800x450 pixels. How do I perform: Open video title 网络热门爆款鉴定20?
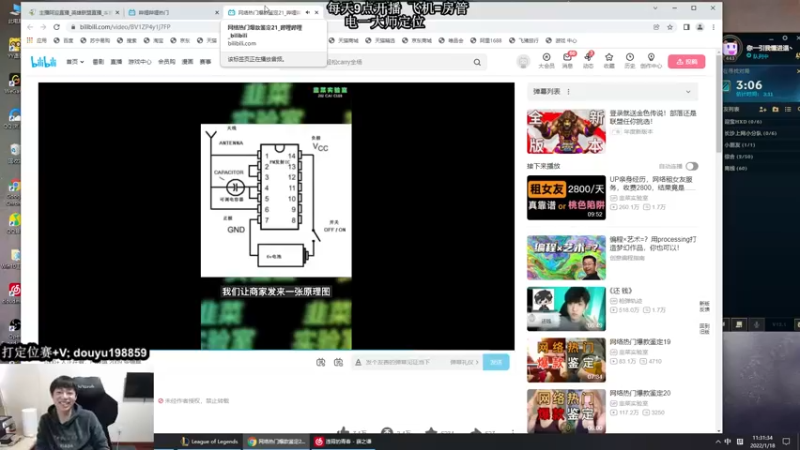coord(640,393)
